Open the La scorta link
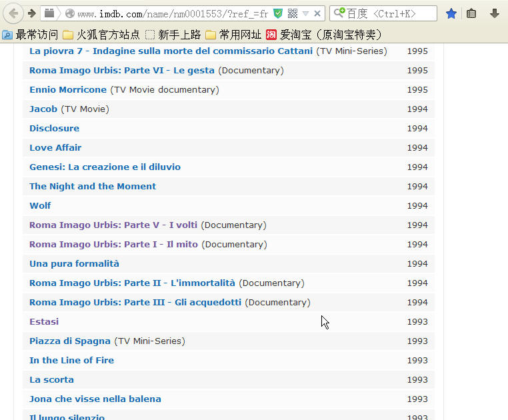 point(51,380)
